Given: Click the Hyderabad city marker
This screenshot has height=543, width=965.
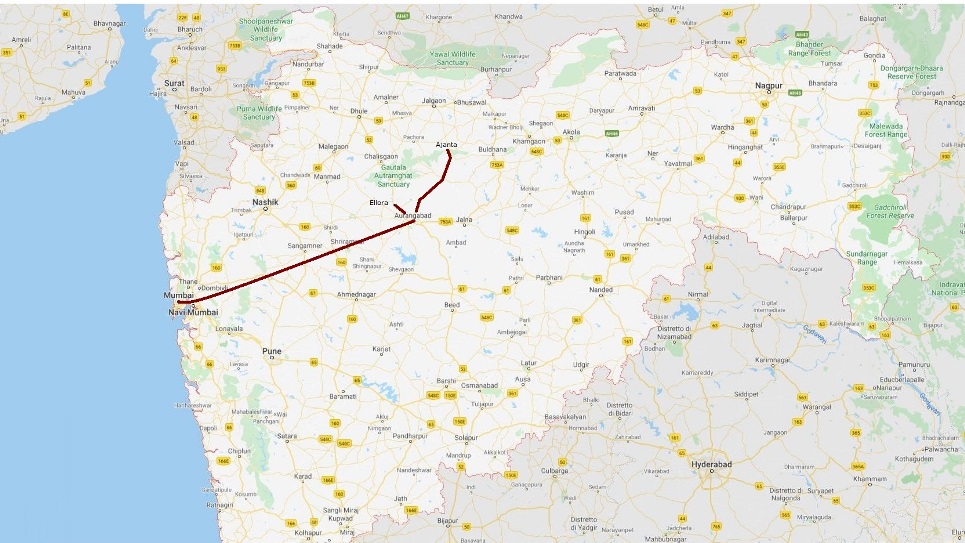Looking at the screenshot, I should point(711,470).
